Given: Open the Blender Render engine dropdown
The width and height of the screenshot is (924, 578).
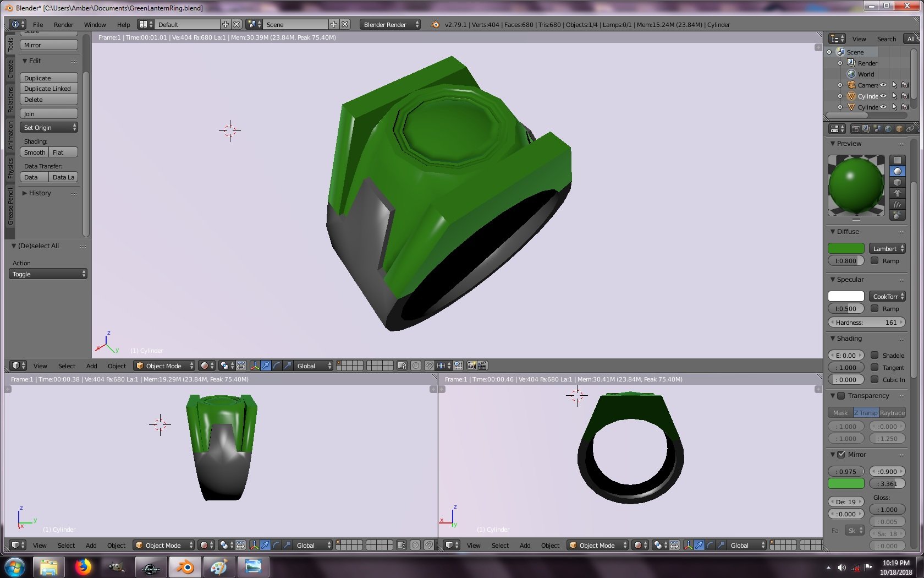Looking at the screenshot, I should coord(390,24).
